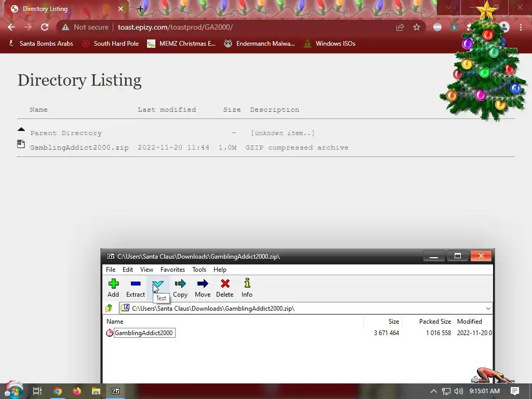
Task: Download the GamblingAddict2000.zip link
Action: pos(79,148)
